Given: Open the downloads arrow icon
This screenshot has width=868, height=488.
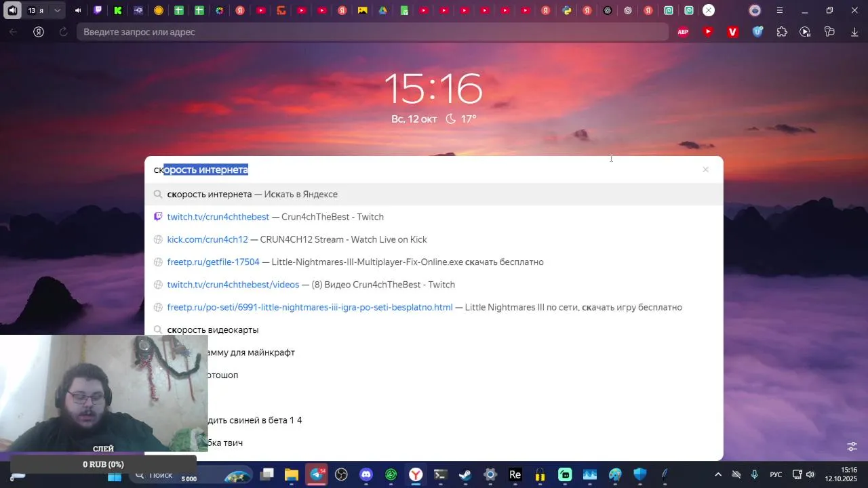Looking at the screenshot, I should click(854, 32).
